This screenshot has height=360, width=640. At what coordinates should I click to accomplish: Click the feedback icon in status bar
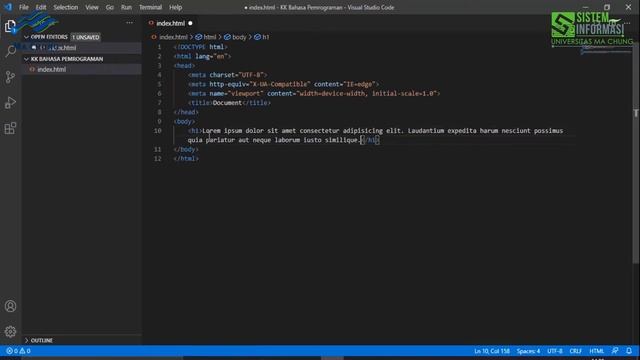click(615, 351)
